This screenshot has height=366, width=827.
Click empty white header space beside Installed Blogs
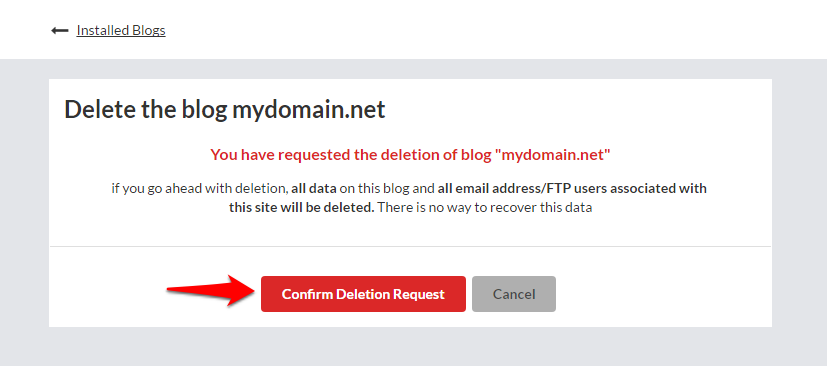tap(475, 30)
